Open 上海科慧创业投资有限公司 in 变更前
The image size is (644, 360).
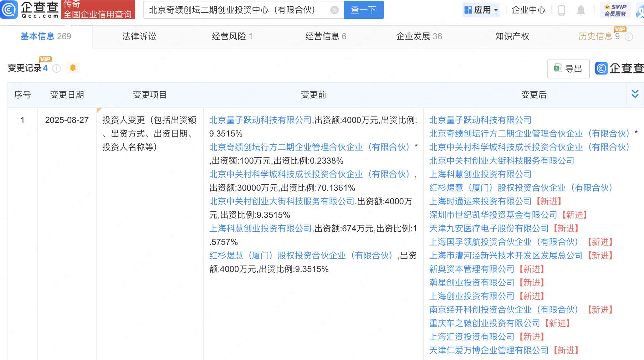(x=260, y=228)
